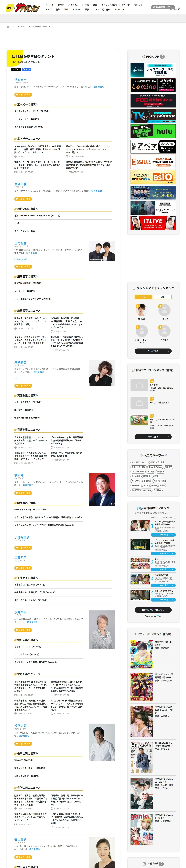This screenshot has height=868, width=186.
Task: Open 河村和奈 placeholder avatar
Action: coord(164,331)
